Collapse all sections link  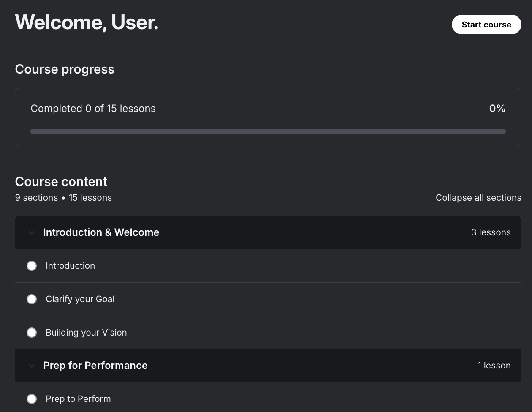point(478,198)
